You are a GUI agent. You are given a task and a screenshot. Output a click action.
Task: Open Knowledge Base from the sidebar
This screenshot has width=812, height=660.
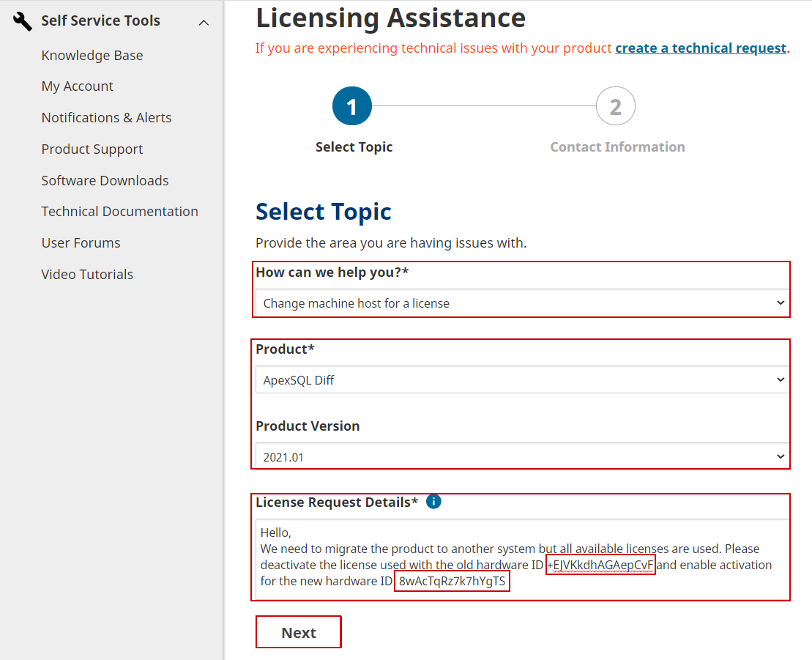click(x=92, y=56)
